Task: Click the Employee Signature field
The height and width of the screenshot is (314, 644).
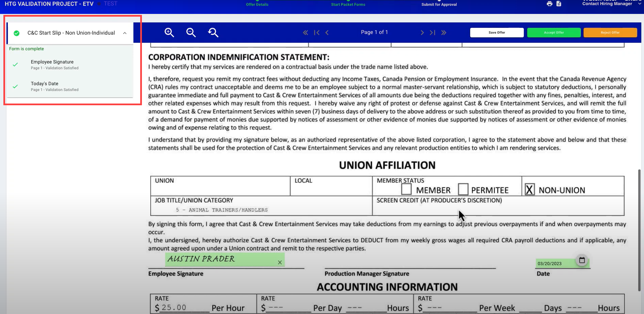Action: point(225,260)
